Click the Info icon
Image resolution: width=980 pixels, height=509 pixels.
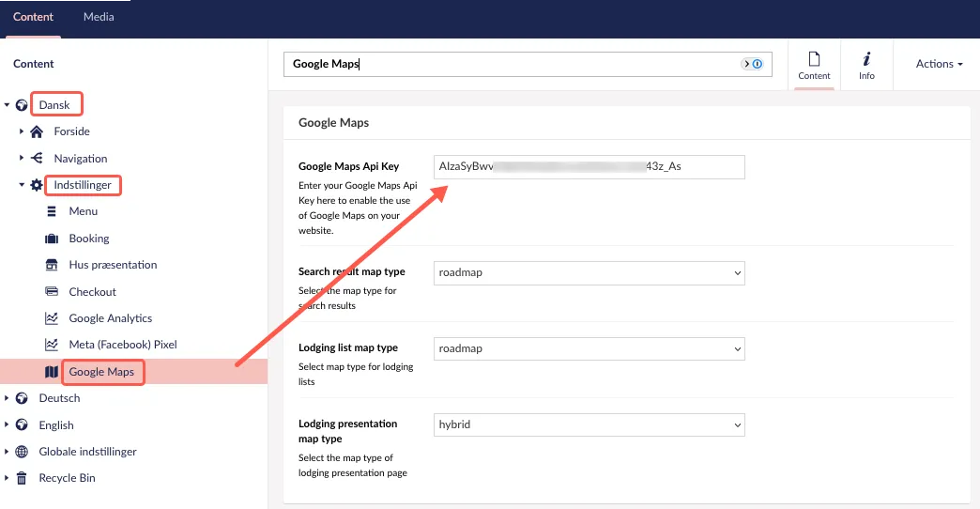pyautogui.click(x=866, y=59)
